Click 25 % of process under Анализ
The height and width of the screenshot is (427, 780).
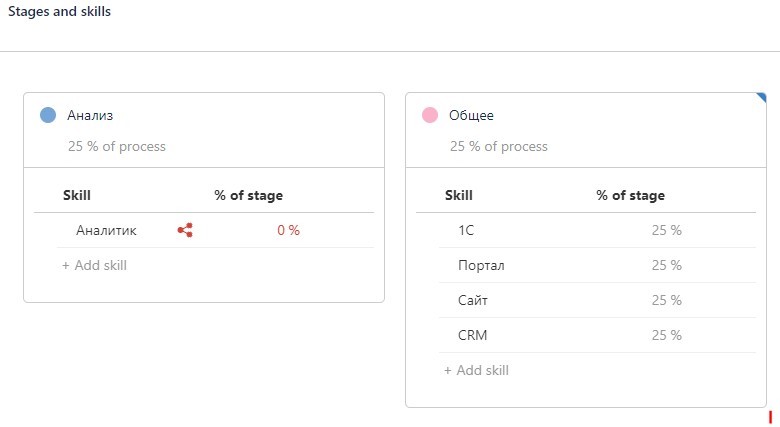117,146
